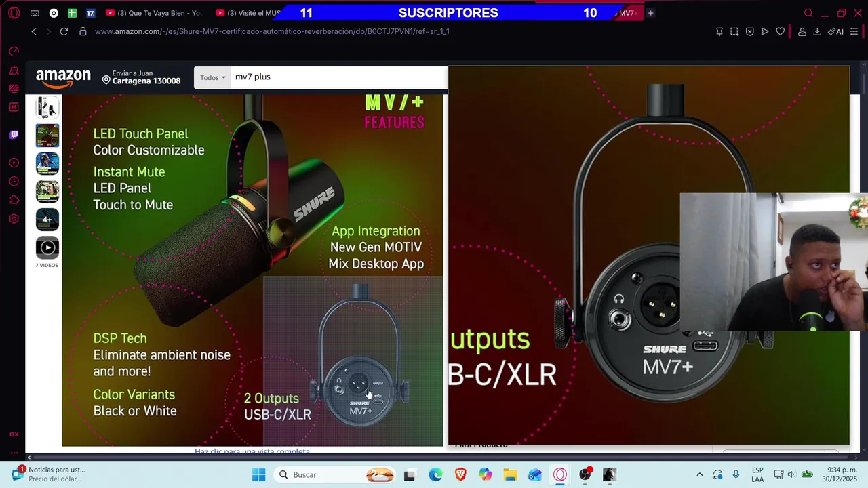Open Brave browser from the taskbar
Image resolution: width=868 pixels, height=488 pixels.
[x=460, y=474]
